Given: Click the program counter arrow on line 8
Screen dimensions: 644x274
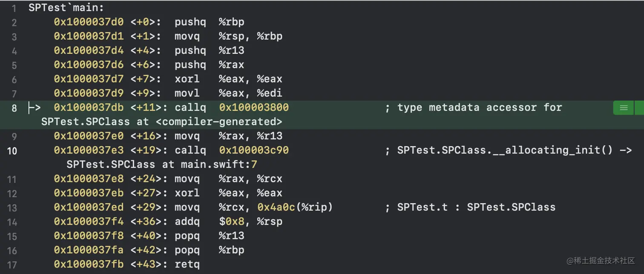Looking at the screenshot, I should click(x=34, y=108).
